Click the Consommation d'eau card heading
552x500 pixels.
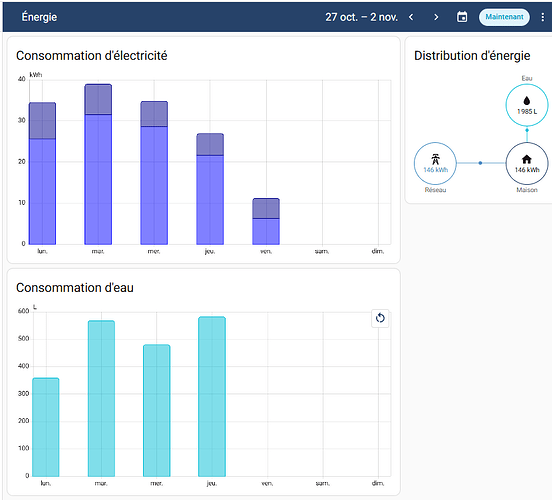(x=75, y=288)
